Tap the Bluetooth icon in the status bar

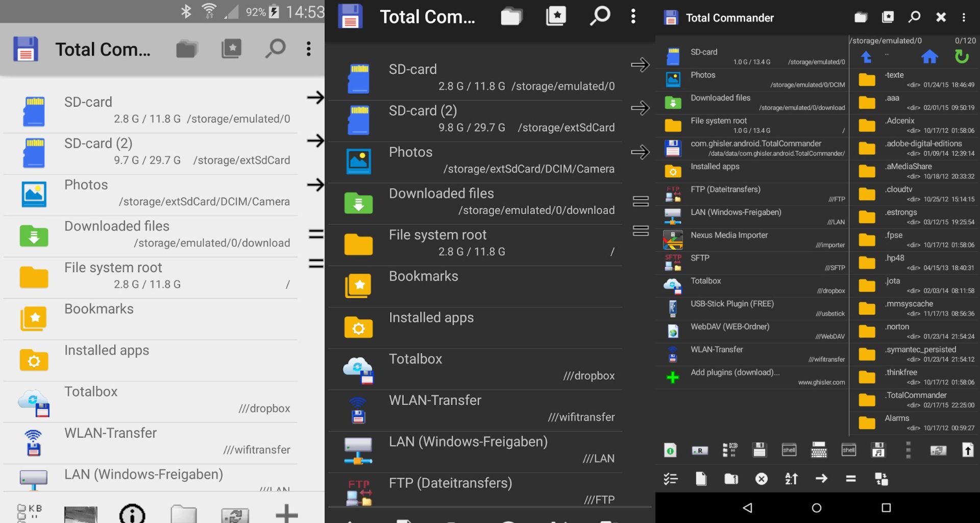(186, 11)
